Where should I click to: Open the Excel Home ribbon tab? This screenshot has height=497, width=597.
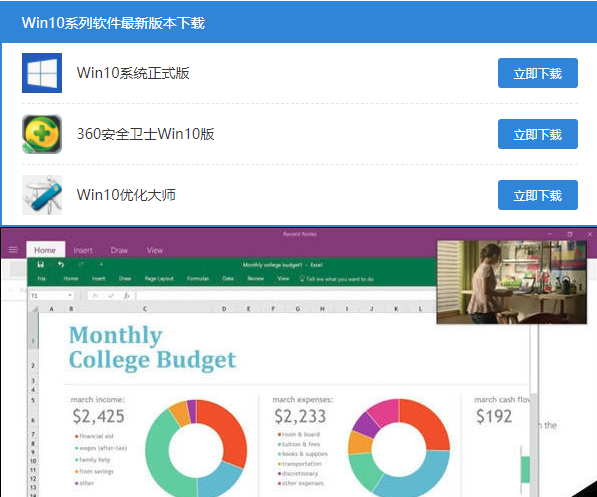[70, 279]
